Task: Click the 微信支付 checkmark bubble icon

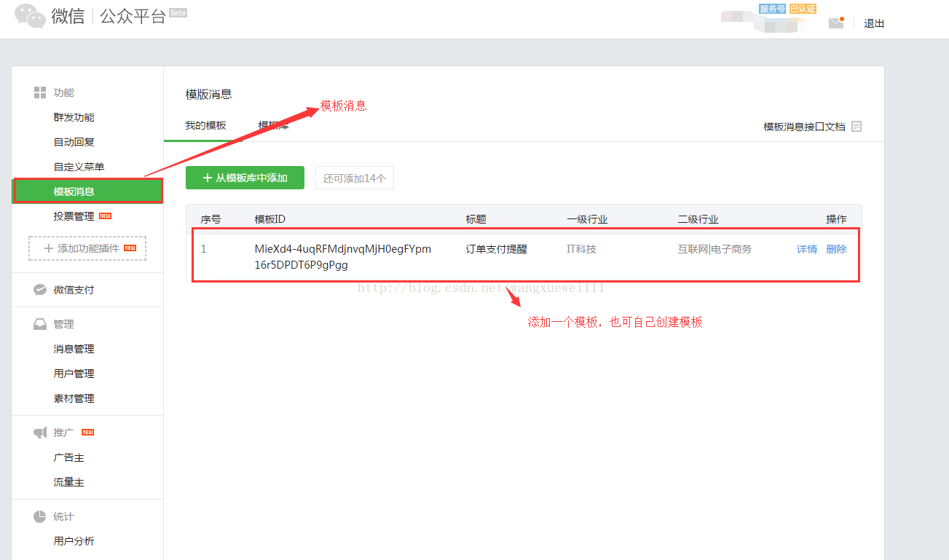Action: tap(40, 290)
